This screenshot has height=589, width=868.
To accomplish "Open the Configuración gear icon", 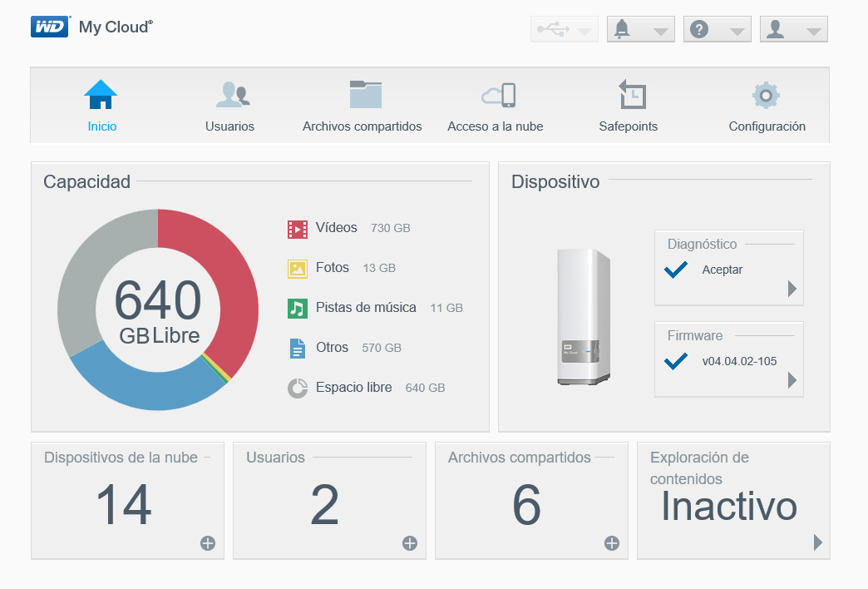I will pos(766,96).
